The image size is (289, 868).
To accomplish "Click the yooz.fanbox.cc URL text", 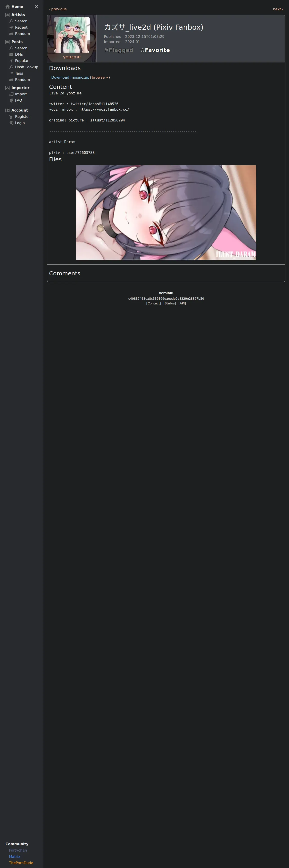I will click(104, 110).
